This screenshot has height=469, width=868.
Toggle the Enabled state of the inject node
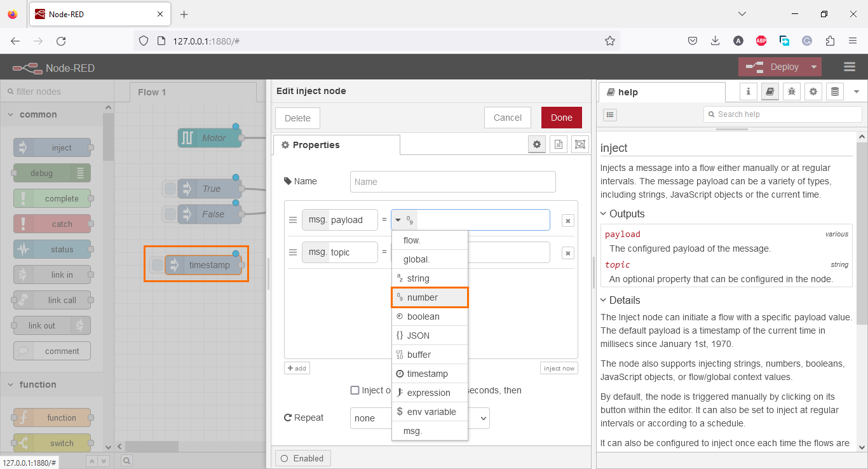click(302, 458)
